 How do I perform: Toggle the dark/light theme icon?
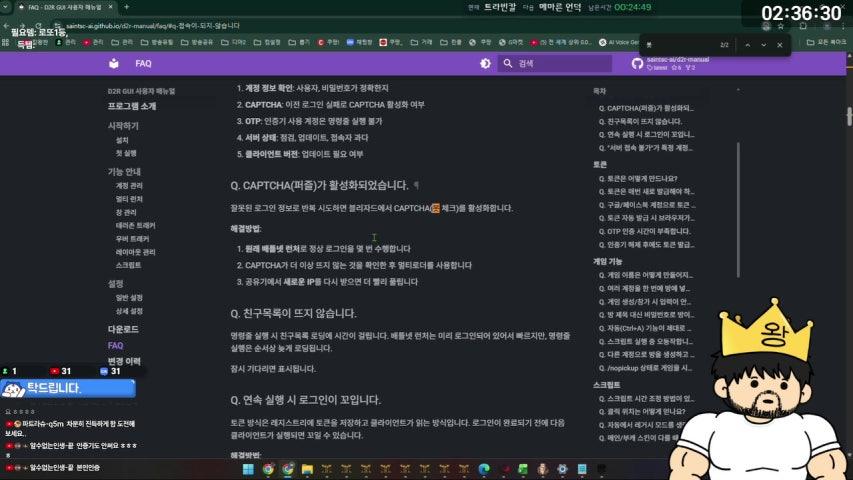pyautogui.click(x=485, y=64)
